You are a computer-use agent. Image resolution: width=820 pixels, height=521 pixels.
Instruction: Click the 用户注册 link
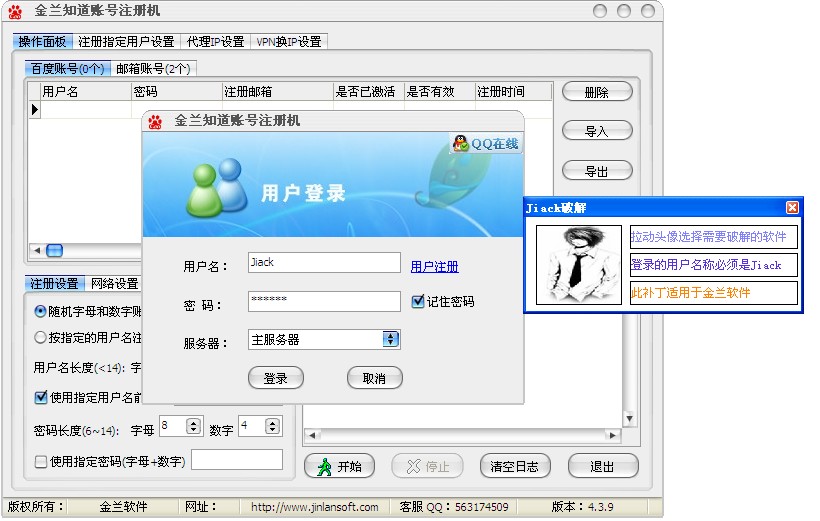tap(435, 267)
